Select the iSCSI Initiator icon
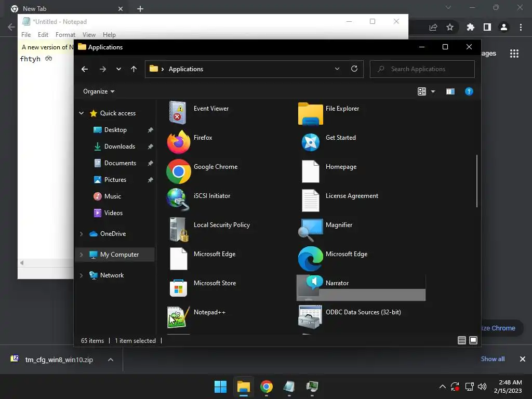Viewport: 532px width, 399px height. click(x=178, y=200)
